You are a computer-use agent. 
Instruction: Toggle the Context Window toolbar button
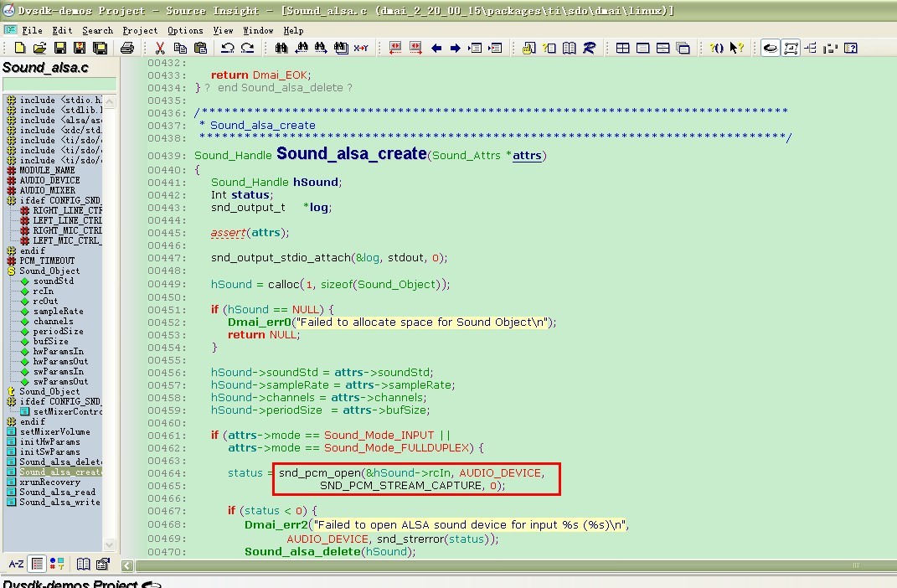coord(791,48)
